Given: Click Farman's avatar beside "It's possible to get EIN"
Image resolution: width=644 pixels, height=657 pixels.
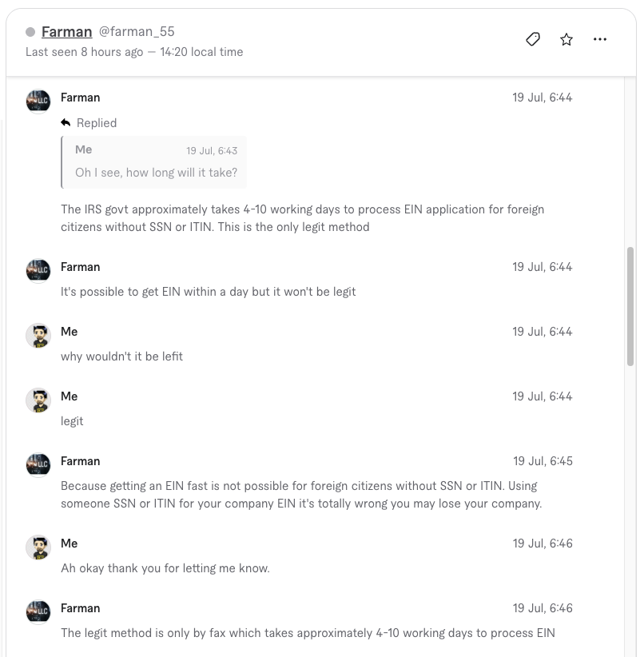Looking at the screenshot, I should [38, 271].
